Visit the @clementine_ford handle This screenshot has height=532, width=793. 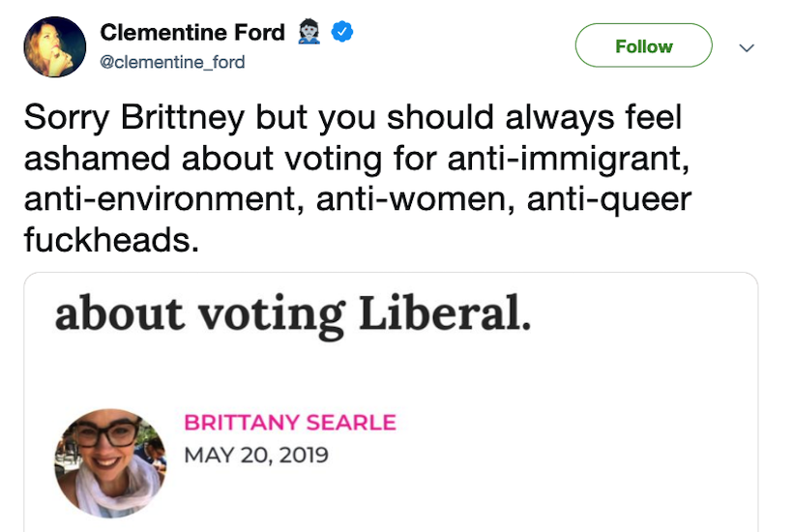coord(172,62)
